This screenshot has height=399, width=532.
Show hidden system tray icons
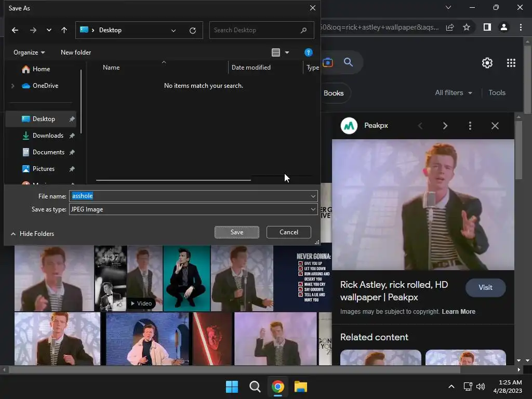451,387
